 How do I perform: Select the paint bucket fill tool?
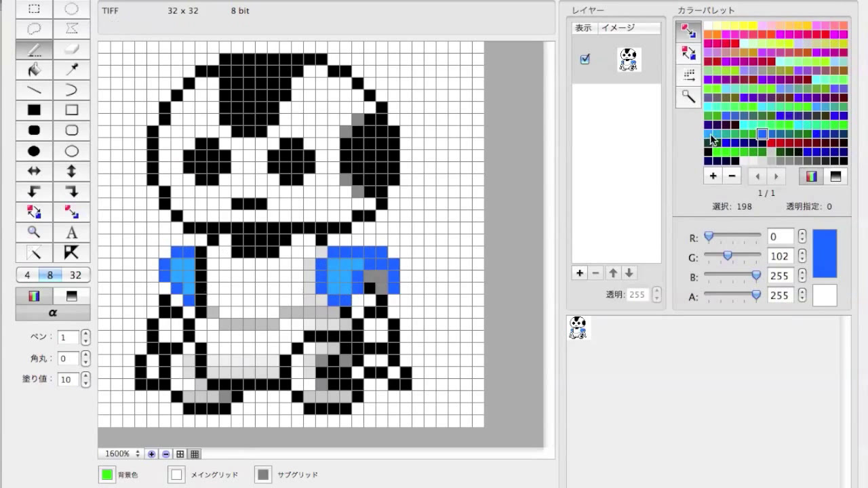click(x=34, y=69)
